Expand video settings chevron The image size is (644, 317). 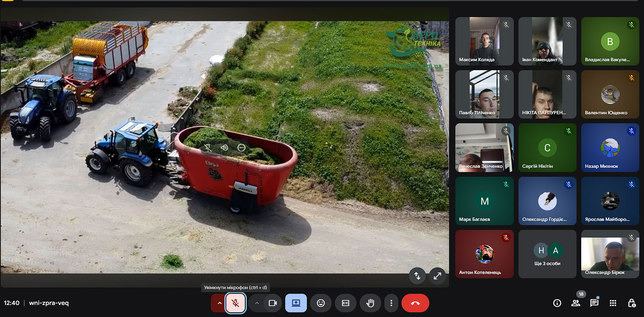(257, 303)
